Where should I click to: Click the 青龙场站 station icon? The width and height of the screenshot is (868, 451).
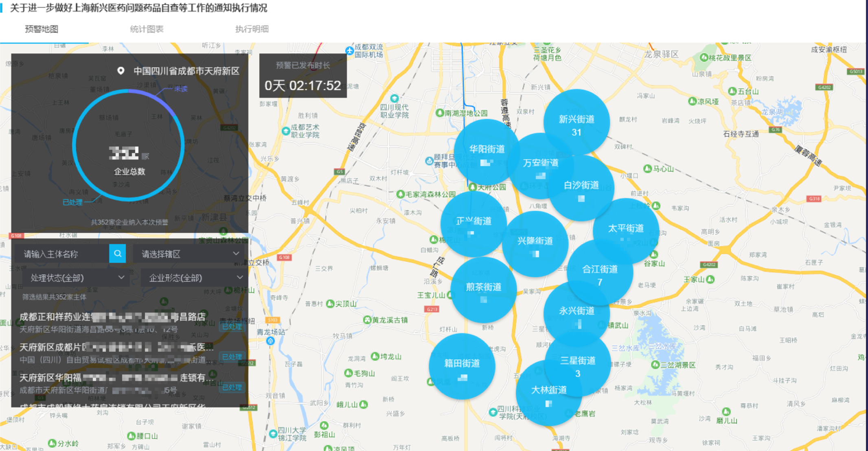click(270, 341)
